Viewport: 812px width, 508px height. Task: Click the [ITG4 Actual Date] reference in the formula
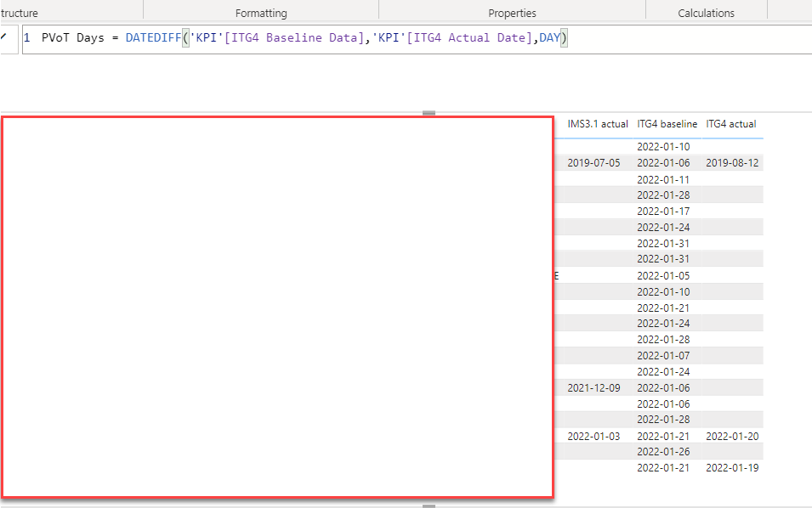point(469,37)
